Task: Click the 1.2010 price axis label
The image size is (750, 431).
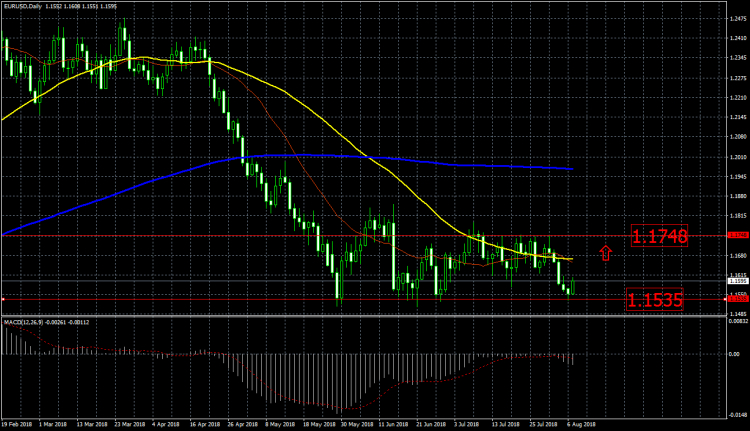Action: (x=739, y=157)
